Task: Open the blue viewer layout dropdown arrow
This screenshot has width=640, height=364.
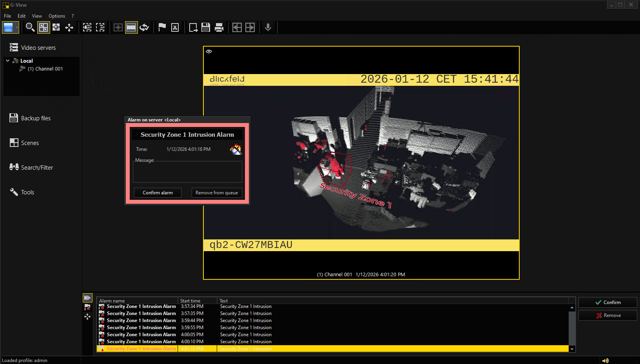Action: click(17, 27)
